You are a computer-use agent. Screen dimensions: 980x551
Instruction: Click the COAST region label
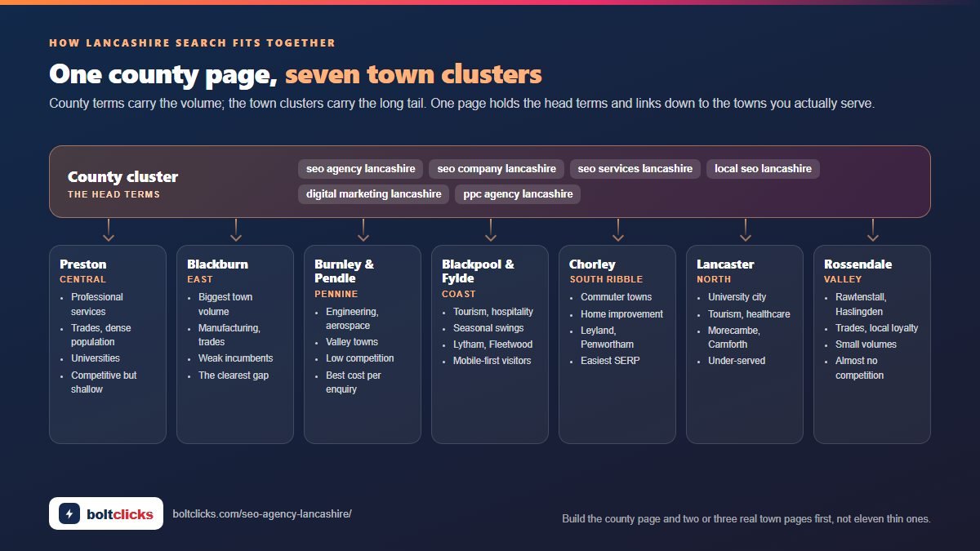459,294
